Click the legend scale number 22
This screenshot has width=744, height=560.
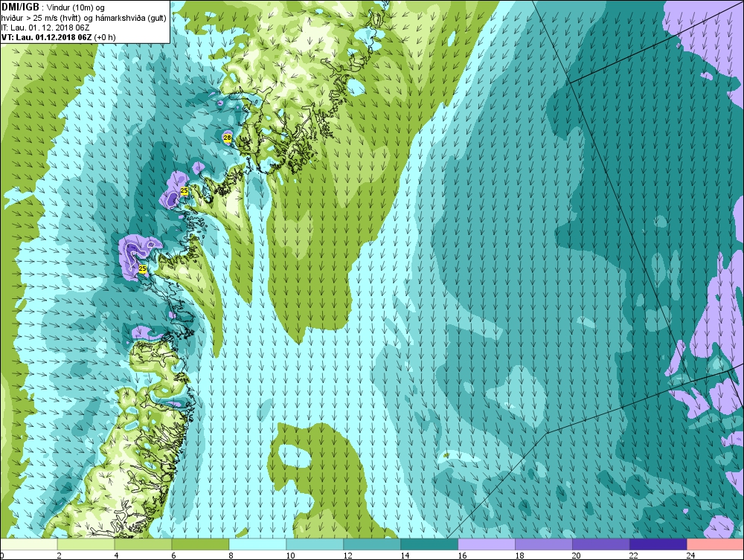click(x=634, y=556)
